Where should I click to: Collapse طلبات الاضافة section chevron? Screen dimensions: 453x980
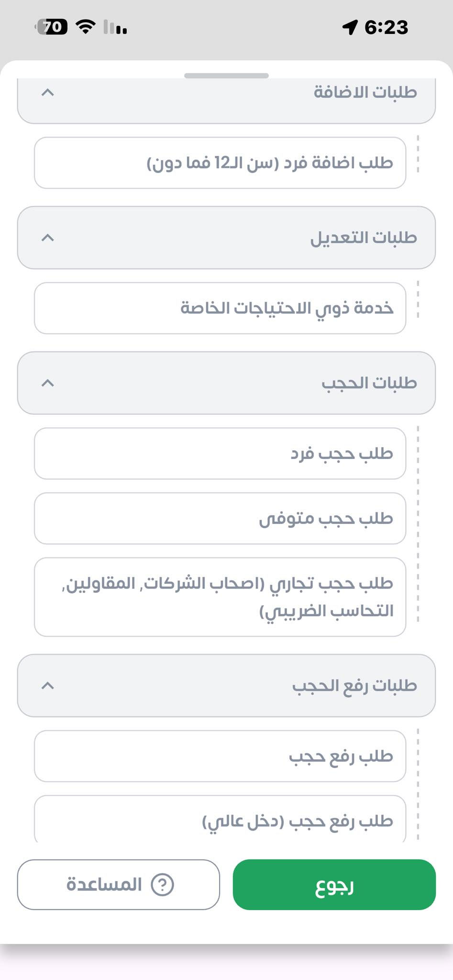[48, 92]
